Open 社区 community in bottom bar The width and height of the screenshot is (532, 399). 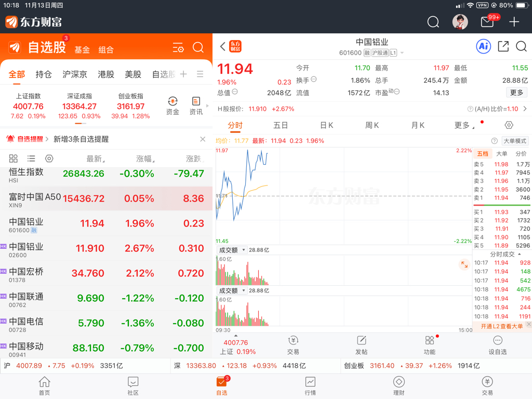click(x=133, y=386)
